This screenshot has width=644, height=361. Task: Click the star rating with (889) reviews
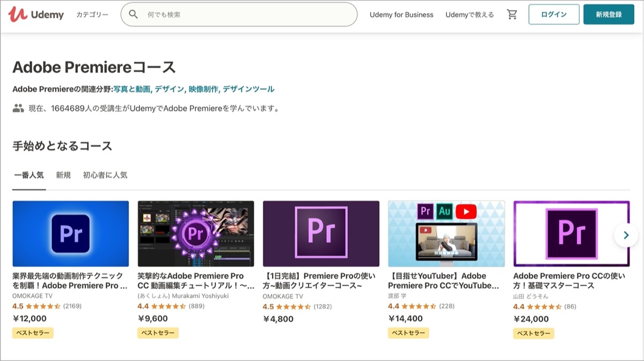(x=171, y=306)
